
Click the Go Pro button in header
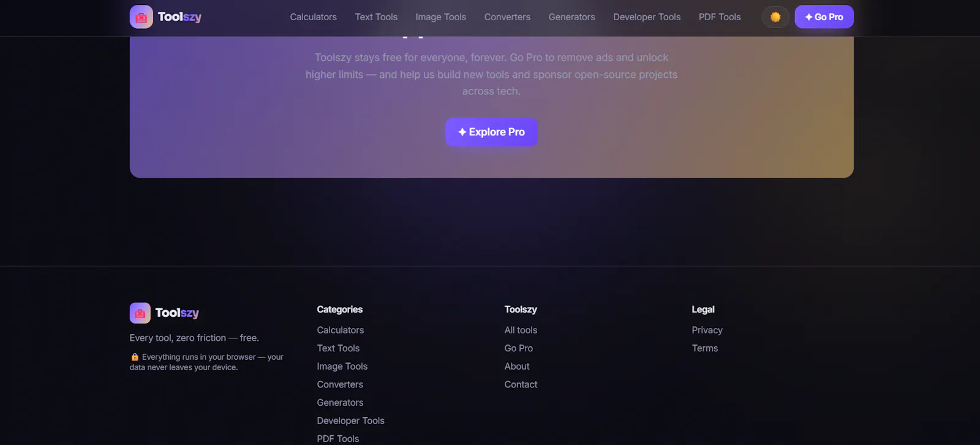click(824, 17)
